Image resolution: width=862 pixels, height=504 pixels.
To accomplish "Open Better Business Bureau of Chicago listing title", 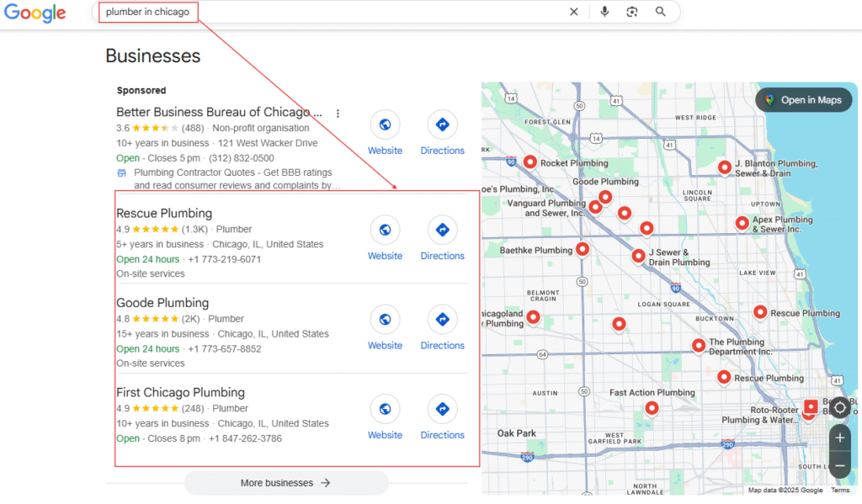I will point(219,112).
